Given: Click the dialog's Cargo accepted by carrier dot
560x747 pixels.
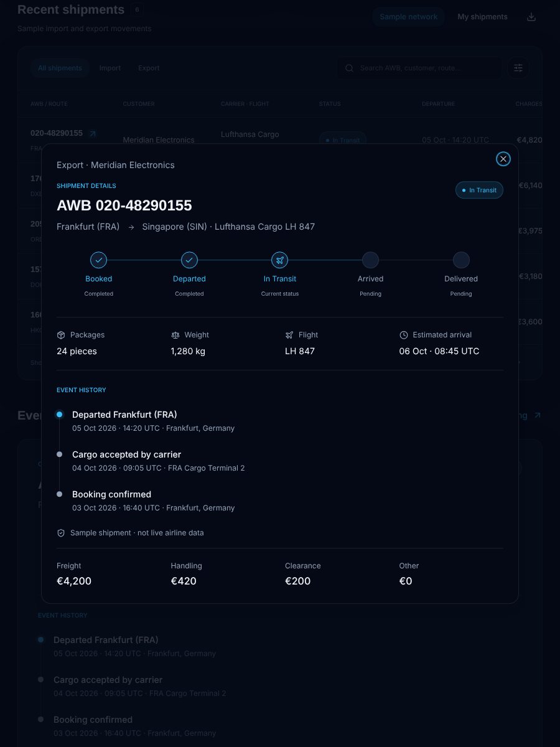Looking at the screenshot, I should [x=59, y=454].
